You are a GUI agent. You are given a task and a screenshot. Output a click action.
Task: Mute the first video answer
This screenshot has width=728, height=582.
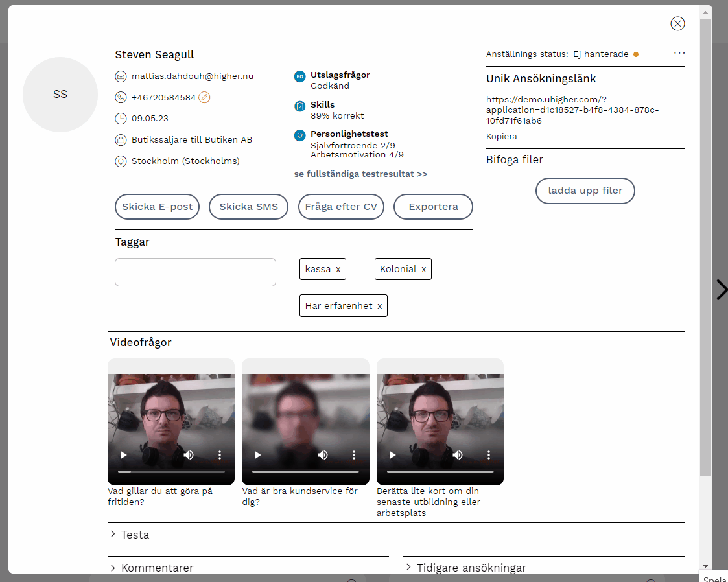[189, 455]
